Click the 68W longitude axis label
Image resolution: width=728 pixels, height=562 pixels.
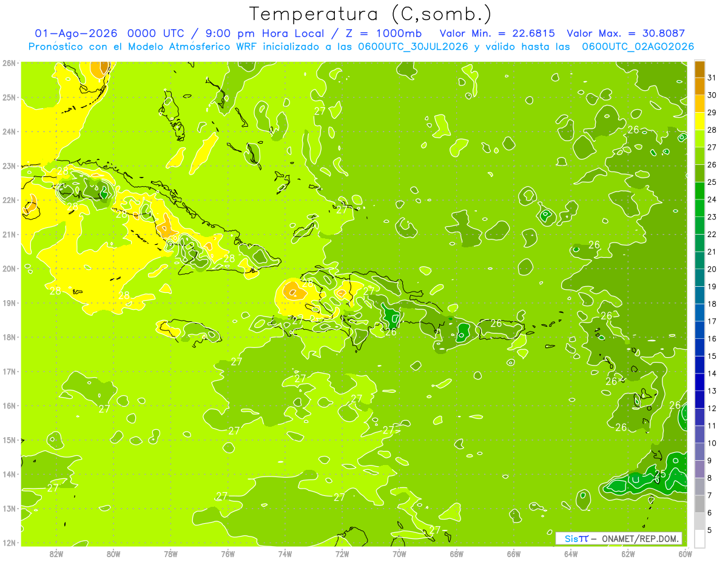(x=457, y=554)
